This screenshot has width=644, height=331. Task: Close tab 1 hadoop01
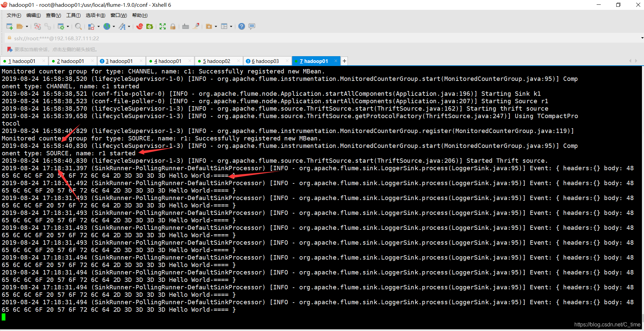click(44, 61)
